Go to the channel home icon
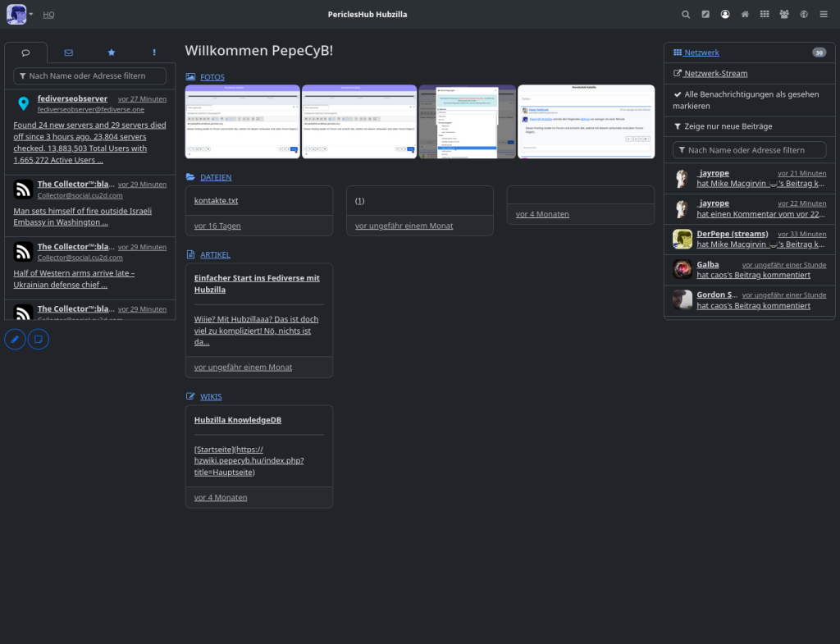Viewport: 840px width, 644px height. pyautogui.click(x=745, y=15)
